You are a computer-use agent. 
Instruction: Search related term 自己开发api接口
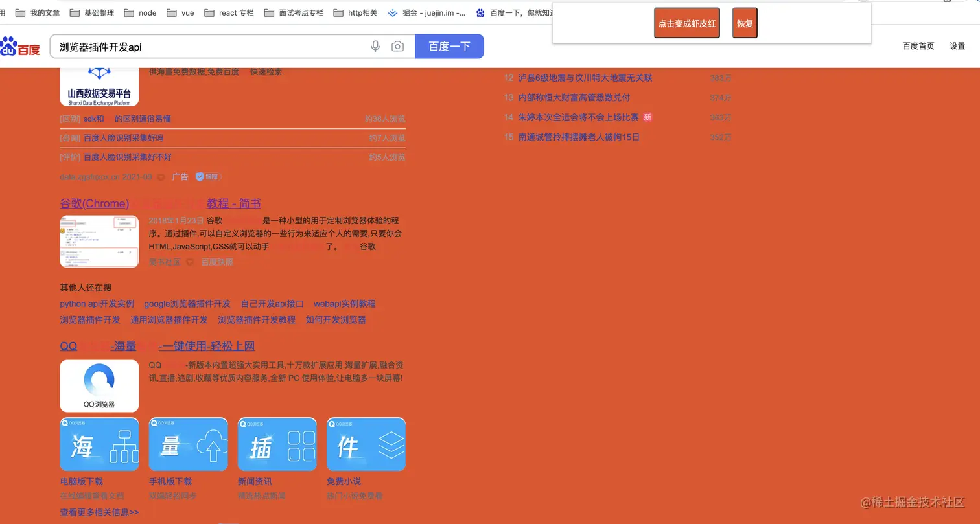272,304
